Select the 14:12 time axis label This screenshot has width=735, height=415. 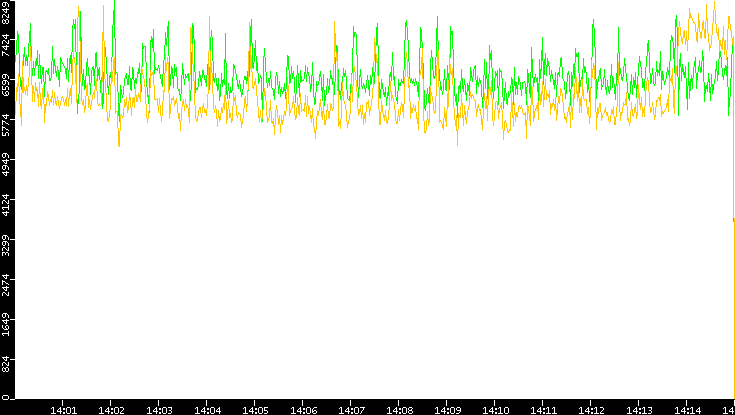(x=592, y=409)
